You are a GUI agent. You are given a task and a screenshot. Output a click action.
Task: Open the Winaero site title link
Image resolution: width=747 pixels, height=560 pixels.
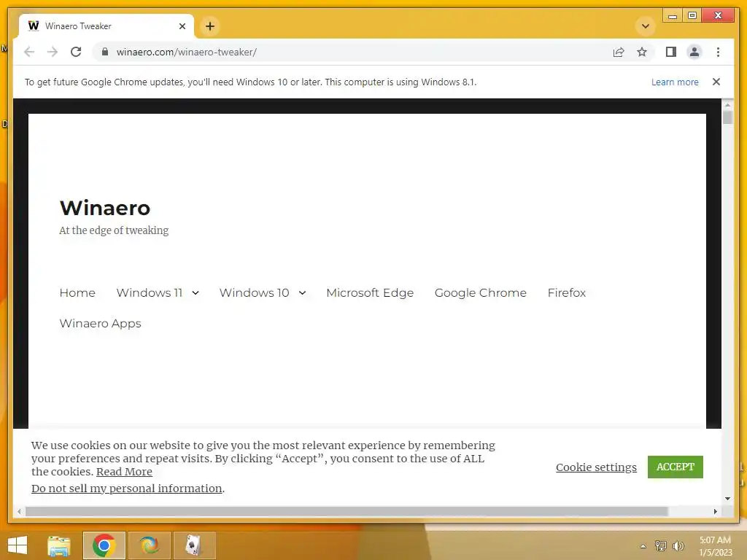point(105,208)
